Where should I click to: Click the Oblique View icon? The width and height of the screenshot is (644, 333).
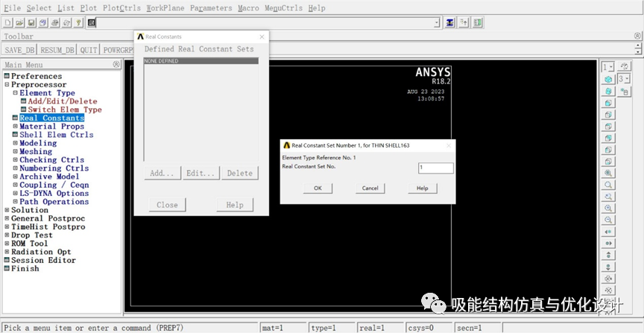(x=608, y=91)
